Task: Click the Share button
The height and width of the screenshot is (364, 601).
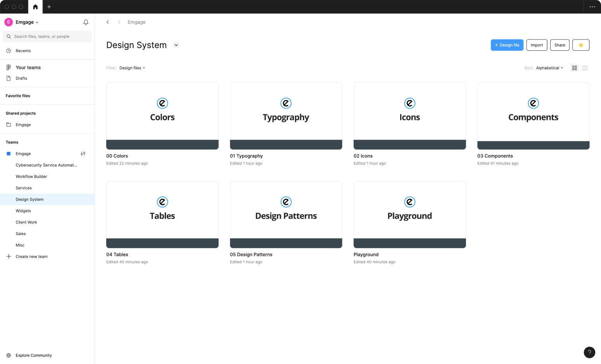Action: click(560, 45)
